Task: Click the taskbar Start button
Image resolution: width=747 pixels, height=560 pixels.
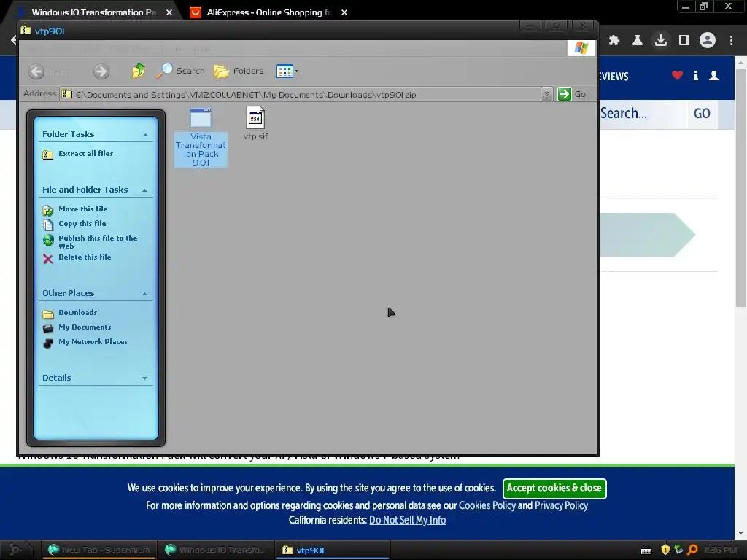Action: tap(16, 550)
